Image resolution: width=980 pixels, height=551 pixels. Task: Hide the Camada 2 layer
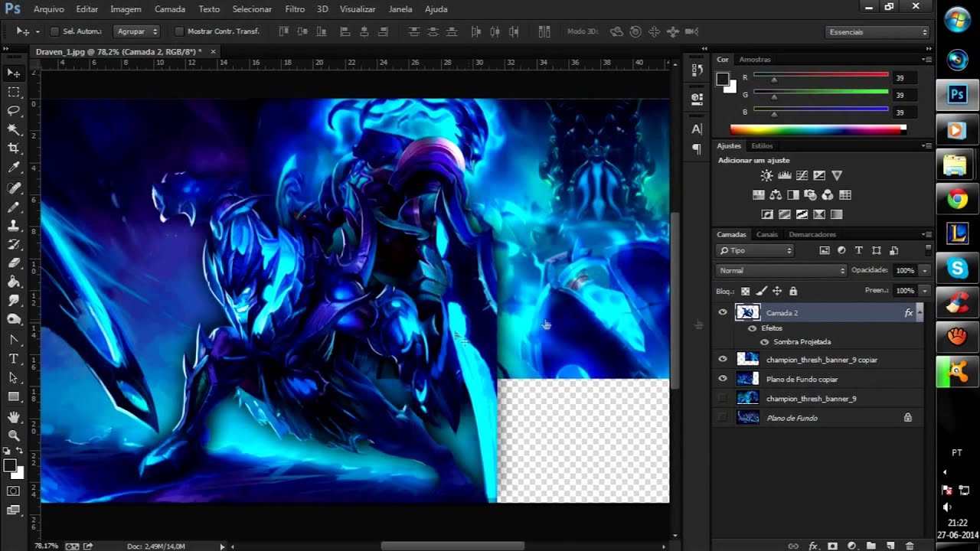pyautogui.click(x=722, y=312)
